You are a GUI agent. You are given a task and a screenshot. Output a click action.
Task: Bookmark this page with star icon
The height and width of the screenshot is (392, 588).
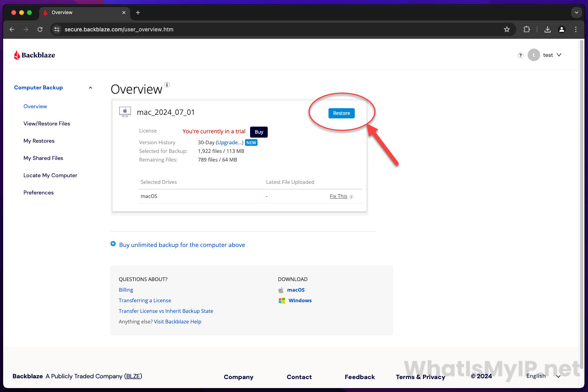click(507, 29)
